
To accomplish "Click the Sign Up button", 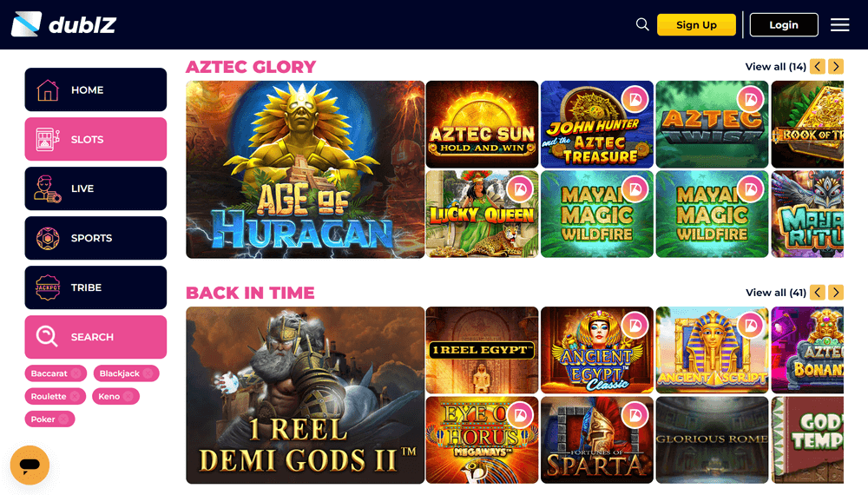I will [x=696, y=25].
